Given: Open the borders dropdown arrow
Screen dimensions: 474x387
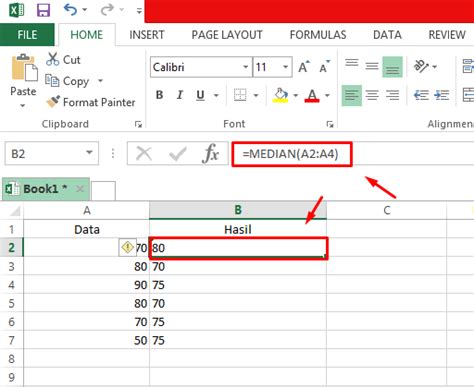Looking at the screenshot, I should tap(256, 96).
